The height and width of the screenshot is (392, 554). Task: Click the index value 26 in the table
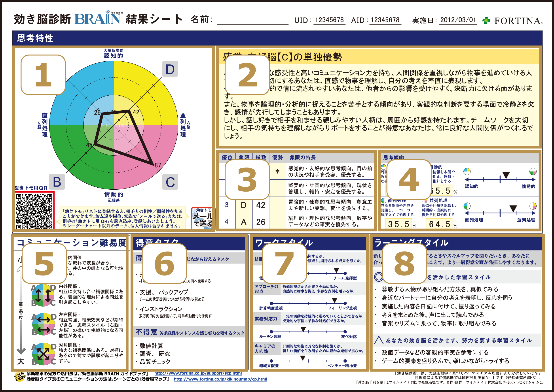point(261,222)
